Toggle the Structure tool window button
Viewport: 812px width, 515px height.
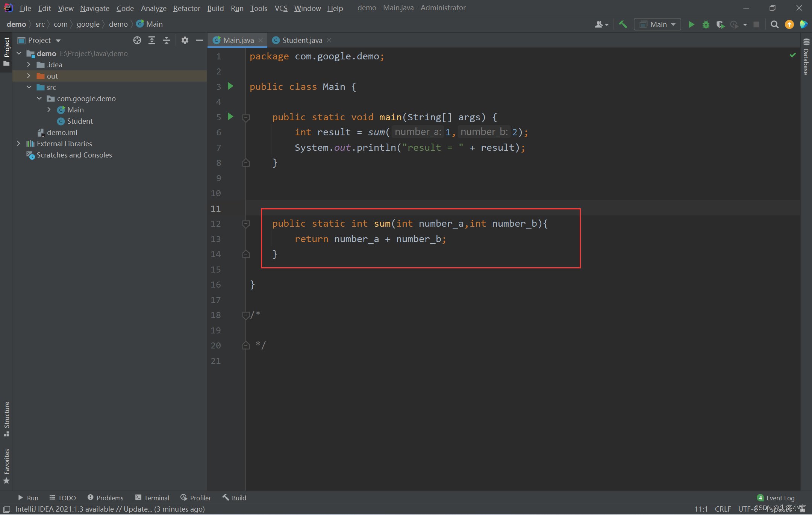pyautogui.click(x=6, y=418)
